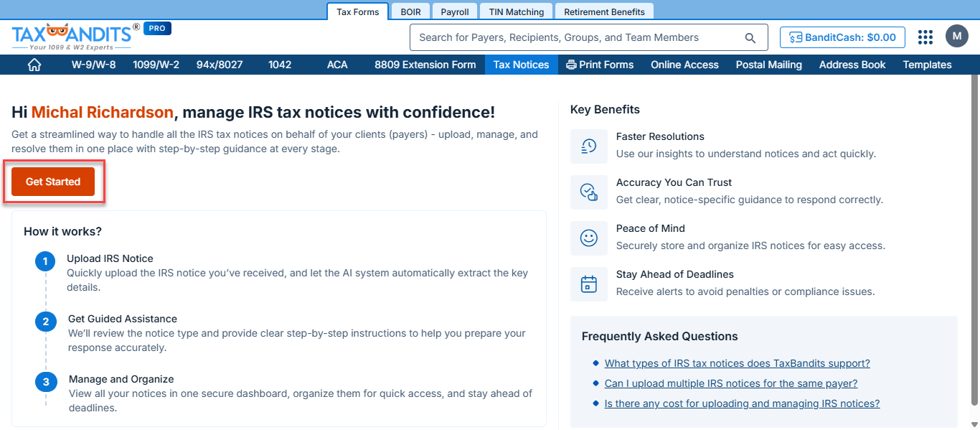Screen dimensions: 980x430
Task: Click the step 1 circle in How it works
Action: [x=45, y=261]
